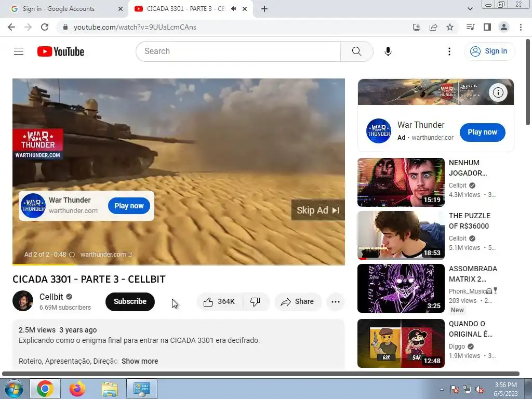Click the ad progress bar on video
Viewport: 532px width, 399px height.
pyautogui.click(x=179, y=264)
